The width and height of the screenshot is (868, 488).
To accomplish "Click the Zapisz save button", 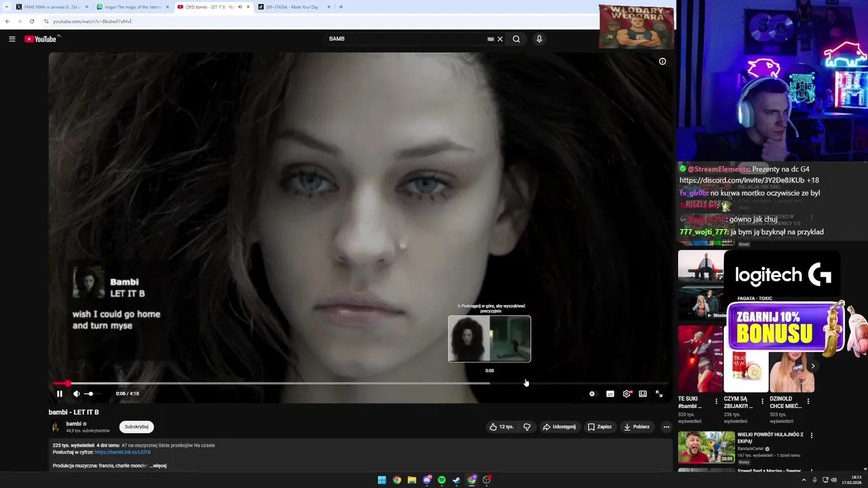I will click(600, 427).
